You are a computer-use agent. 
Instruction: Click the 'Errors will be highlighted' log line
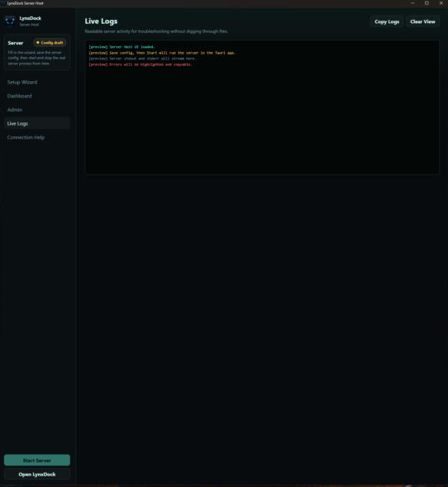(x=141, y=64)
